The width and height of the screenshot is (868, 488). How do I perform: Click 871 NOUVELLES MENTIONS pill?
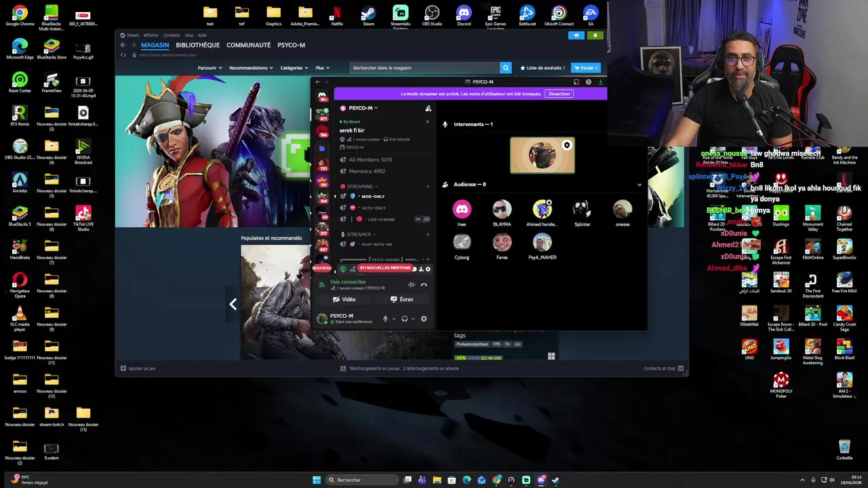[x=384, y=268]
